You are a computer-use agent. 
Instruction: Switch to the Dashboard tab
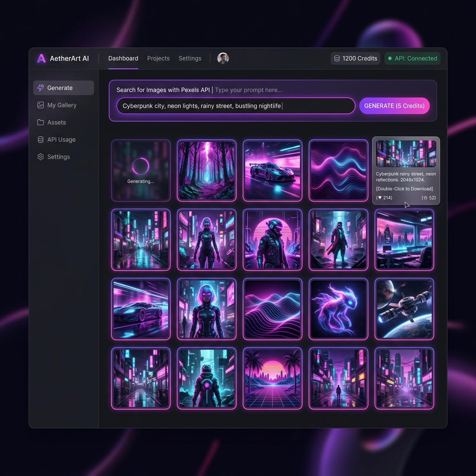(123, 58)
